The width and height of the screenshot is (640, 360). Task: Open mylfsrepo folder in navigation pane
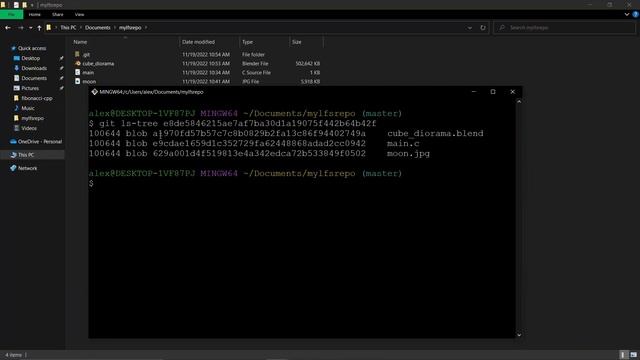[32, 118]
